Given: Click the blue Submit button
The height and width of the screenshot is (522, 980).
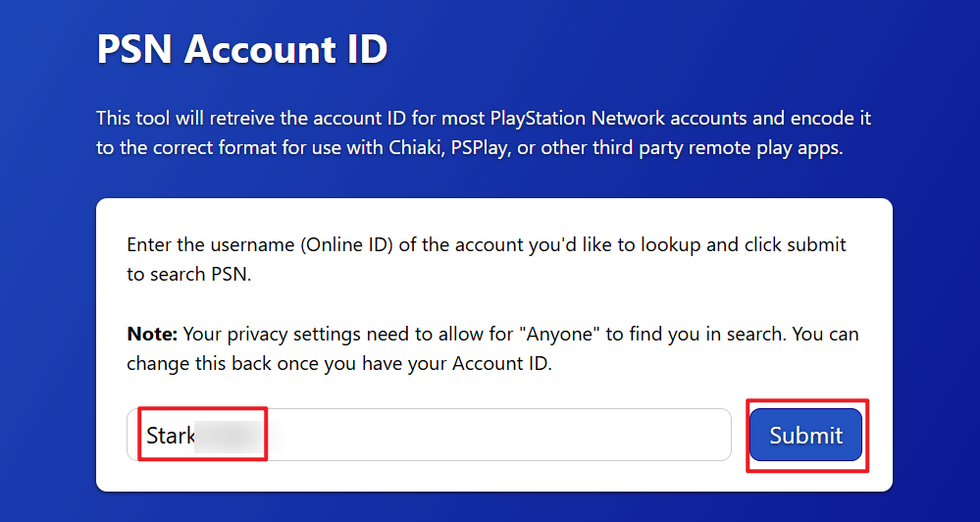Looking at the screenshot, I should [x=805, y=436].
